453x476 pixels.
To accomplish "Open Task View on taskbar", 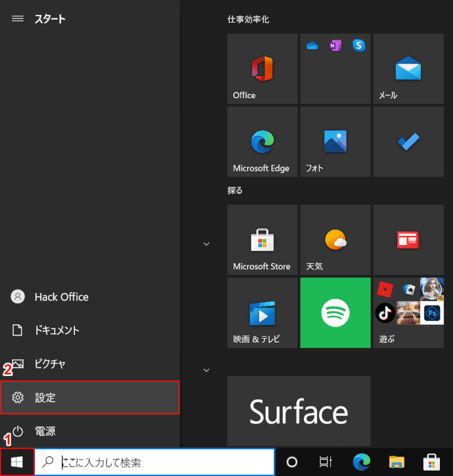I will (x=325, y=462).
